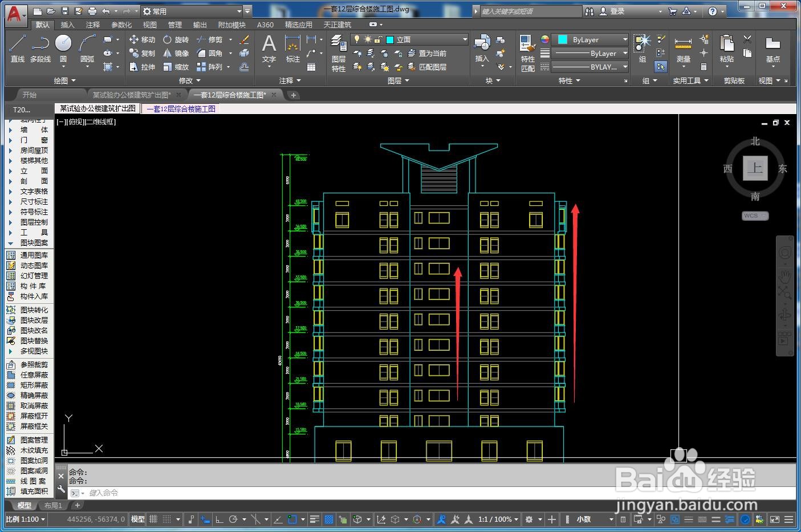Click the print icon in quick access toolbar
801x532 pixels.
pyautogui.click(x=92, y=11)
